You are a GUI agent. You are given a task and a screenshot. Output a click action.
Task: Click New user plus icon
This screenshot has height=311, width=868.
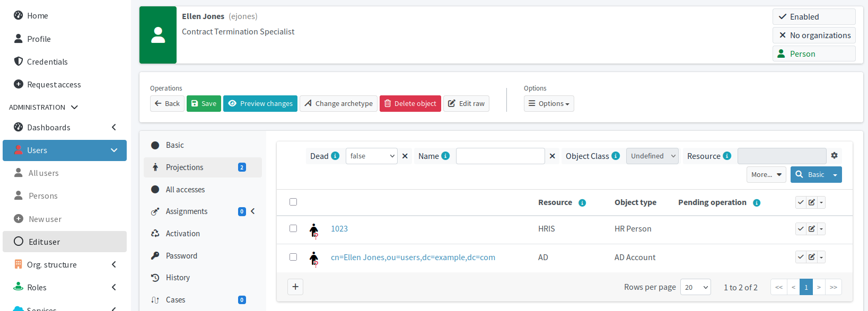19,219
